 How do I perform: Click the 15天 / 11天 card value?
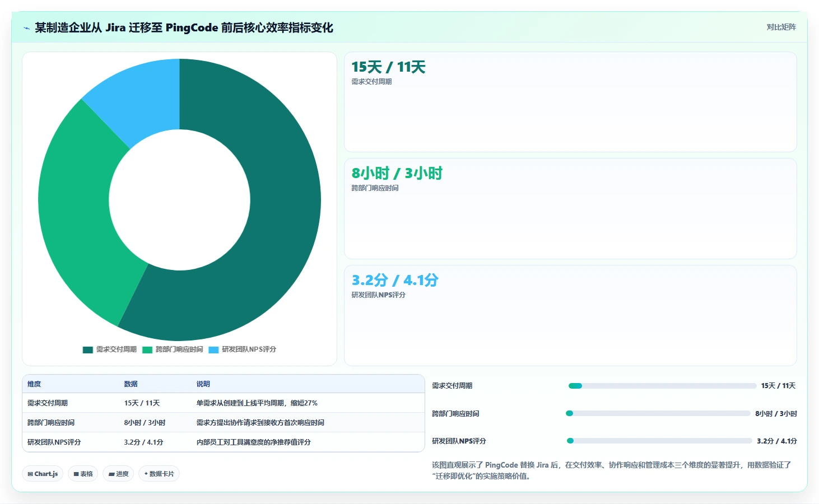tap(388, 67)
